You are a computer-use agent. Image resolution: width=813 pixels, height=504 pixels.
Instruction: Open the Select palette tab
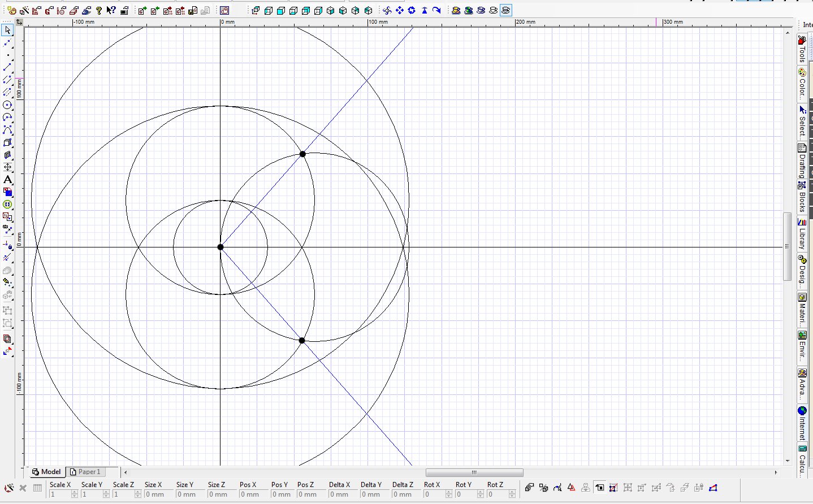coord(802,121)
